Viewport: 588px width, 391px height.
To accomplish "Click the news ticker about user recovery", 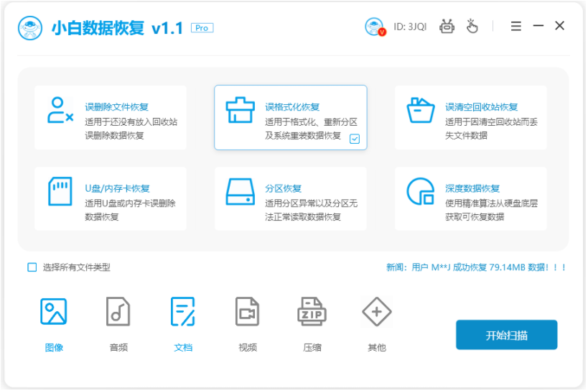I will click(477, 267).
